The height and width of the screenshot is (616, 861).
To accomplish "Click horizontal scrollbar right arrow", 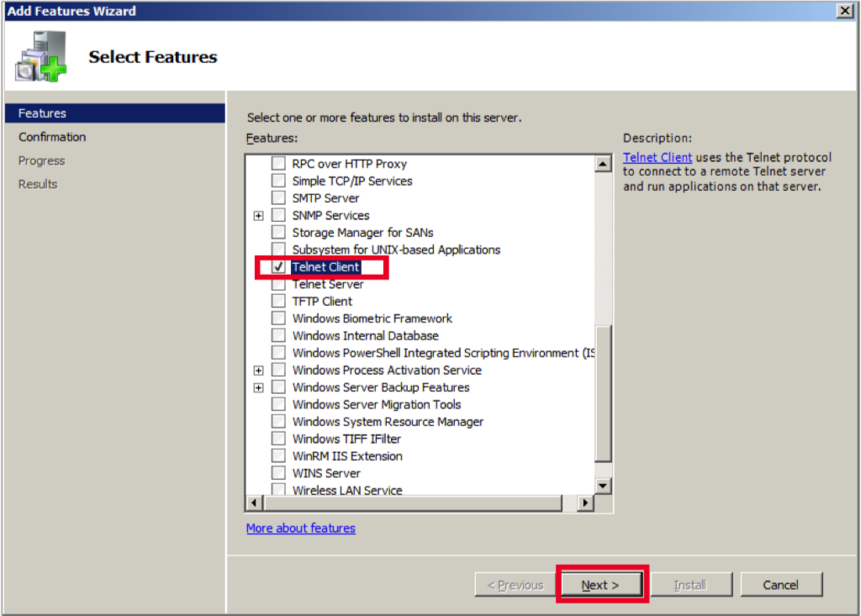I will 585,503.
